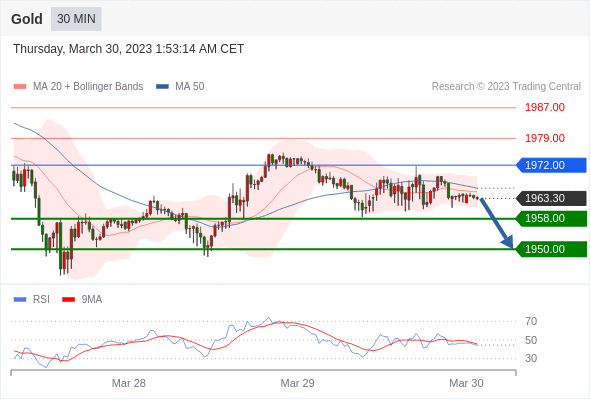Click the blue downward forecast arrow
This screenshot has height=400, width=590.
(x=496, y=223)
